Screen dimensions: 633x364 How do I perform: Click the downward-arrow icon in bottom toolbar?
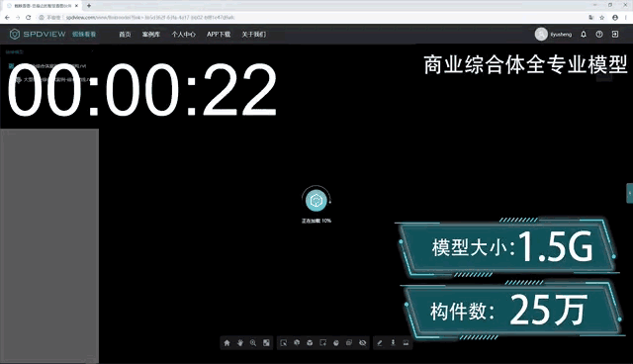pos(393,342)
